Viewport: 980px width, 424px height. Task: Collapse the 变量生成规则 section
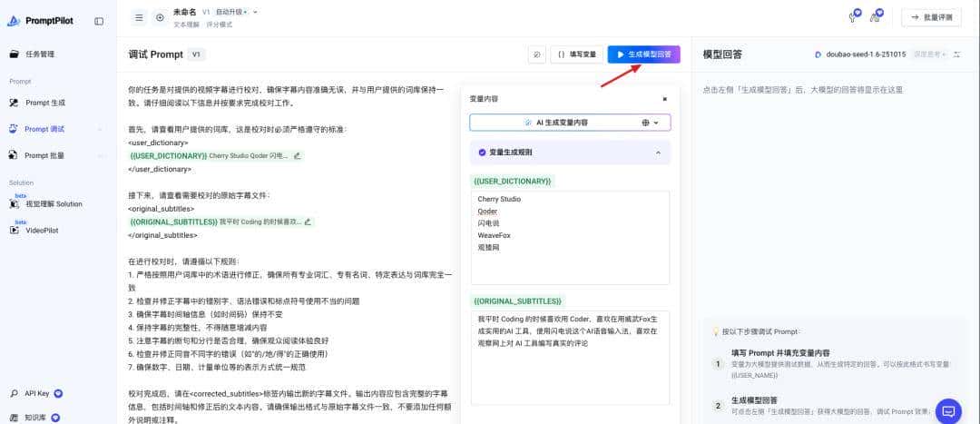tap(658, 153)
